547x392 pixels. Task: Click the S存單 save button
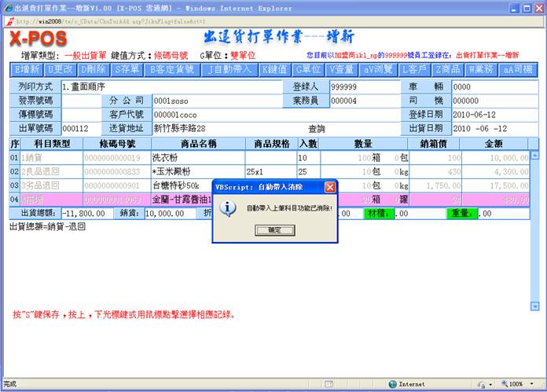tap(128, 69)
